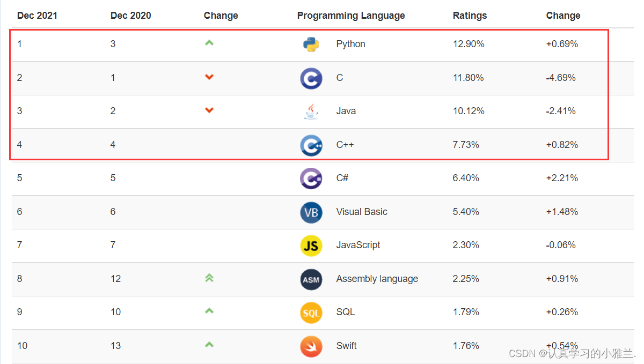Click the red down arrow in Java row
The width and height of the screenshot is (644, 364).
click(x=209, y=110)
